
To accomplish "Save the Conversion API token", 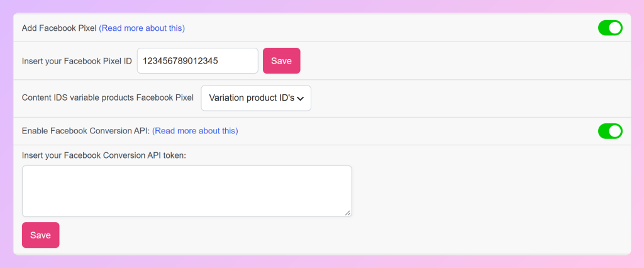I will click(41, 235).
